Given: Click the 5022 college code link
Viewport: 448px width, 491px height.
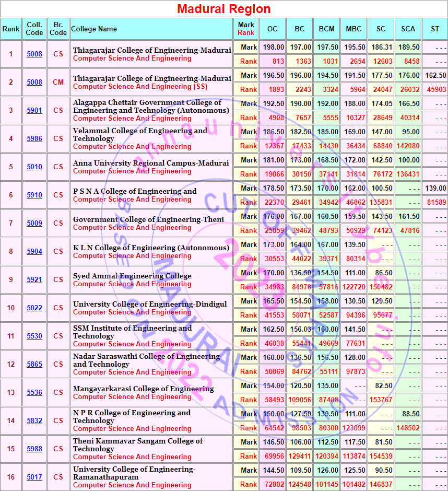Looking at the screenshot, I should [x=34, y=308].
